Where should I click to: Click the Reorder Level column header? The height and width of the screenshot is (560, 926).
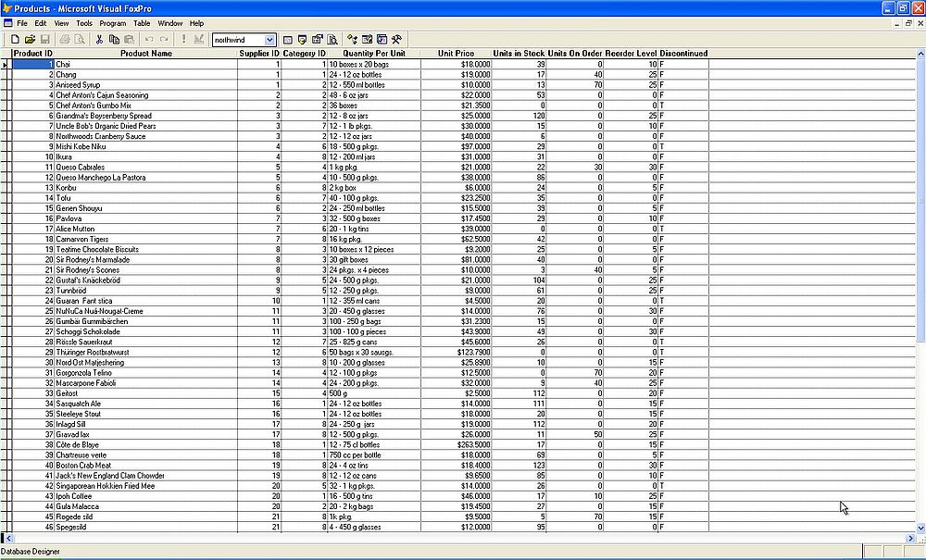(x=631, y=53)
